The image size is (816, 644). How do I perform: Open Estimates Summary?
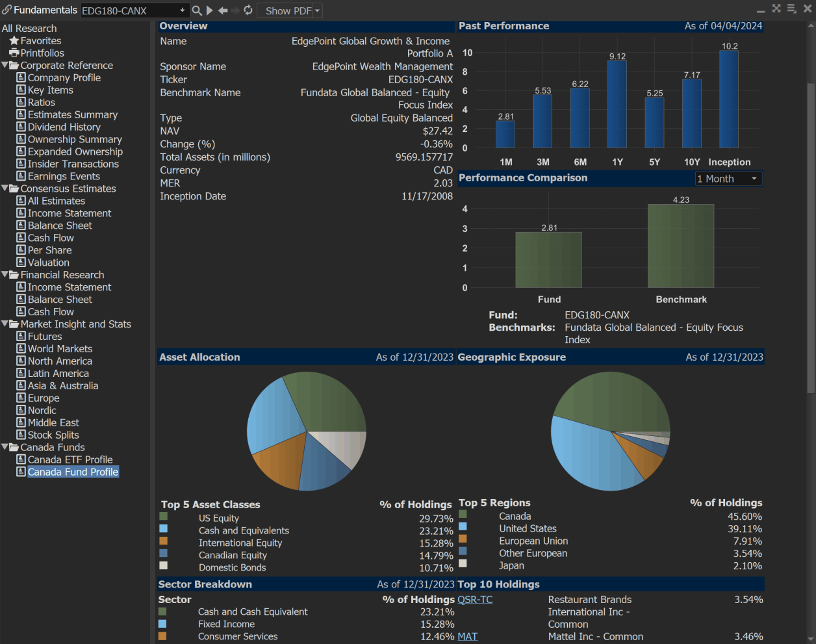[72, 114]
